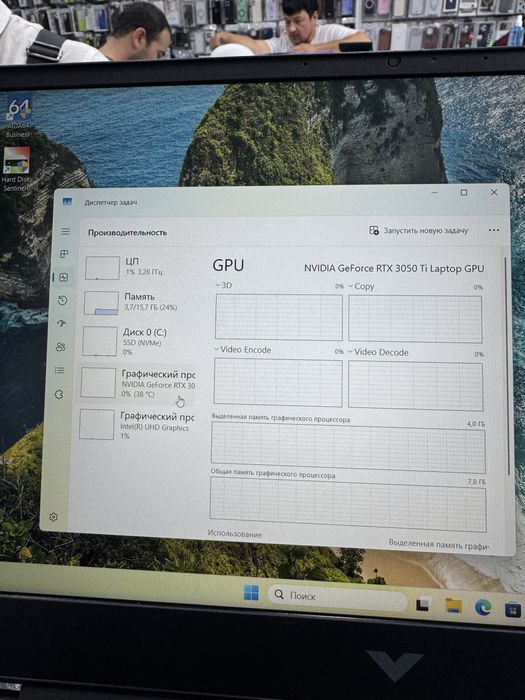
Task: Click the NVIDIA GeForce RTX 3050 Ti title
Action: [394, 268]
